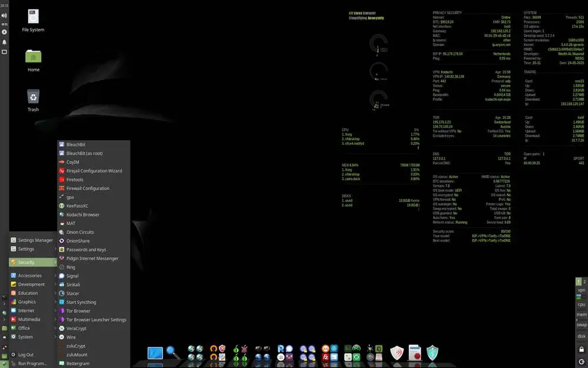Click the teal shield dock icon
The image size is (588, 368).
coord(432,353)
